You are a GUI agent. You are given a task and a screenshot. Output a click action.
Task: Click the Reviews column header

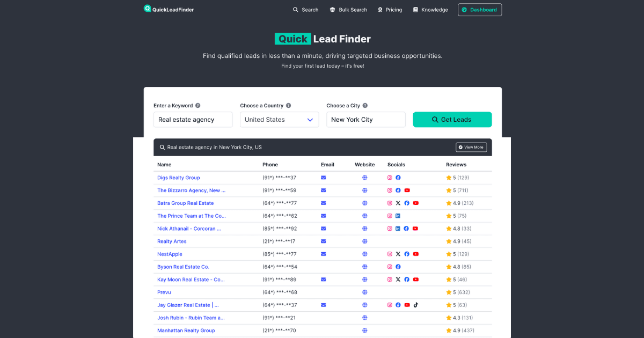pyautogui.click(x=456, y=165)
